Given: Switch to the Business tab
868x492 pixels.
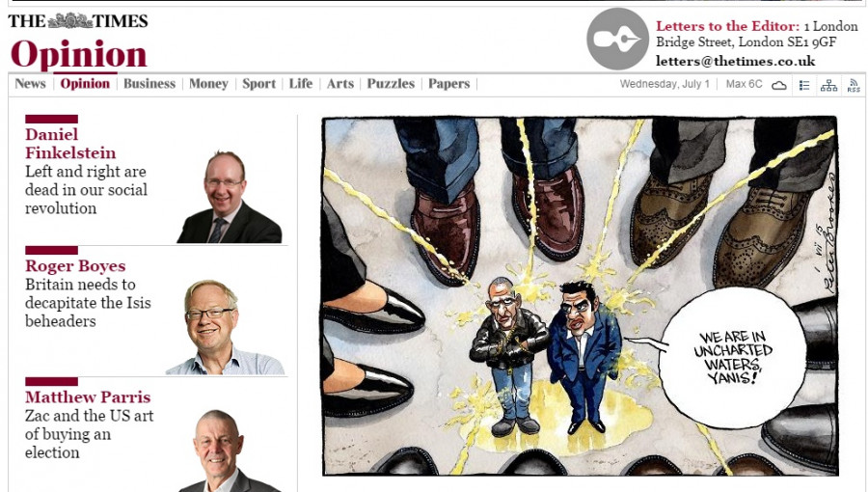Looking at the screenshot, I should (149, 84).
